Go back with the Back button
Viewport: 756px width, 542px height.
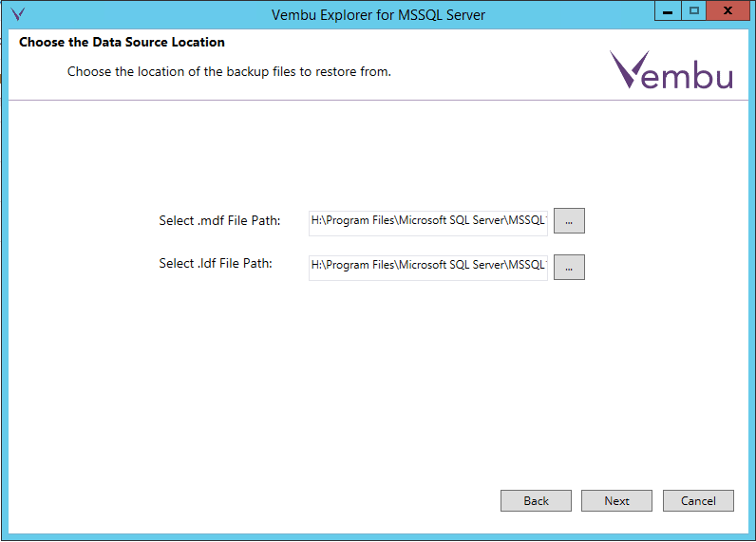(536, 500)
